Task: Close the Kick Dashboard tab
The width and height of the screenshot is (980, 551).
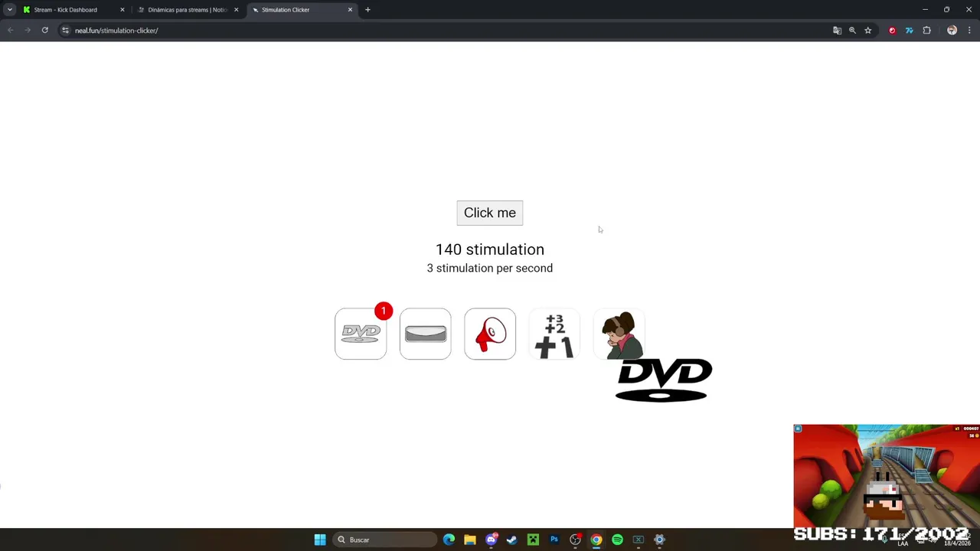Action: coord(122,10)
